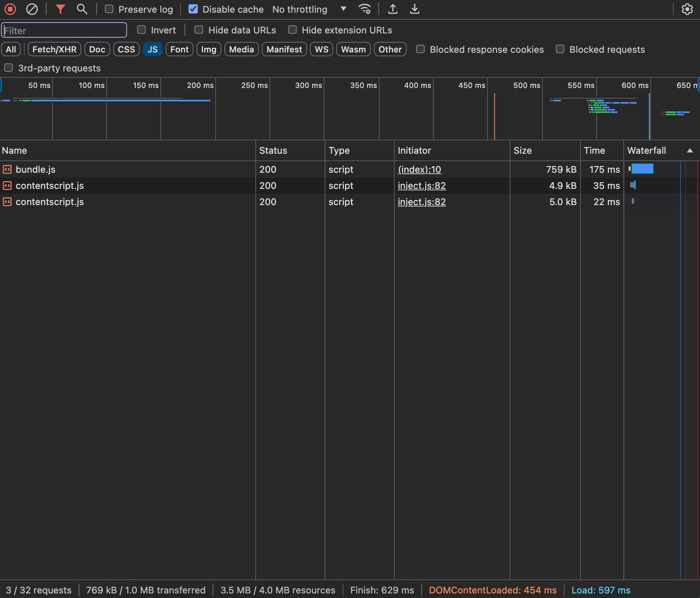Expand the bundle.js request icon

[7, 169]
